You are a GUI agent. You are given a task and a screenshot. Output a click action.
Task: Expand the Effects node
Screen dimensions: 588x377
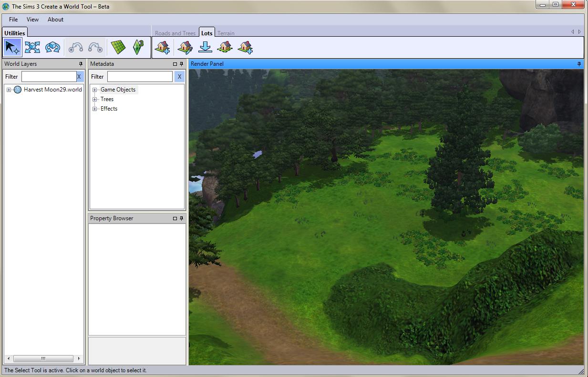(x=94, y=109)
